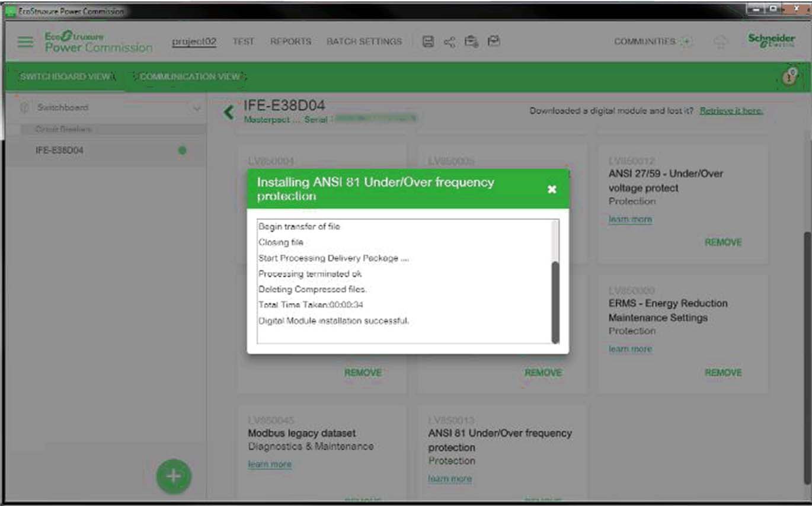Click the plus icon beside Communities
This screenshot has width=812, height=506.
click(x=686, y=41)
